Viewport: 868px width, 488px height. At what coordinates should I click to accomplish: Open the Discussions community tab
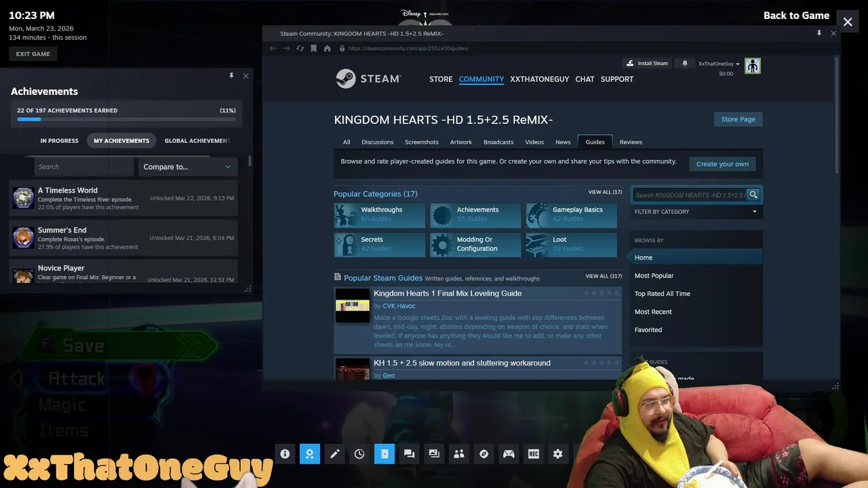[378, 142]
